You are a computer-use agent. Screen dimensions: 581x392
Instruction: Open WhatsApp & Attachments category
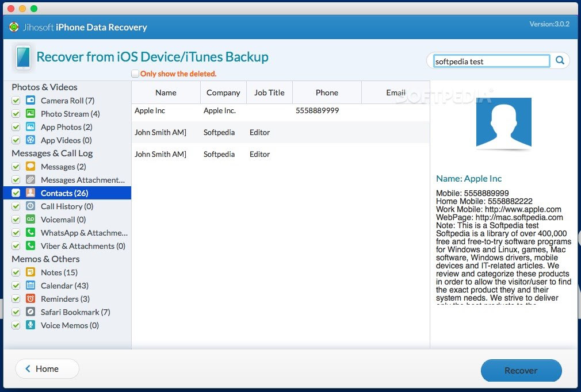84,233
